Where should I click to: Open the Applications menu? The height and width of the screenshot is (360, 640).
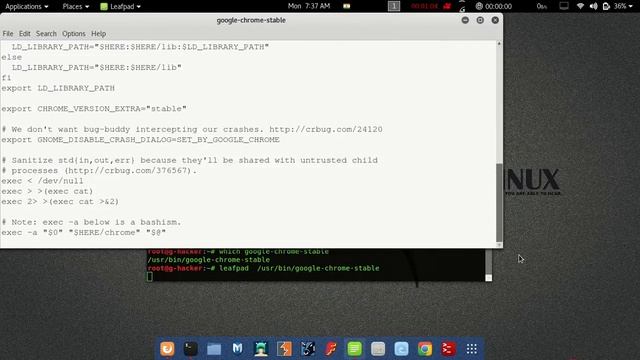click(27, 6)
